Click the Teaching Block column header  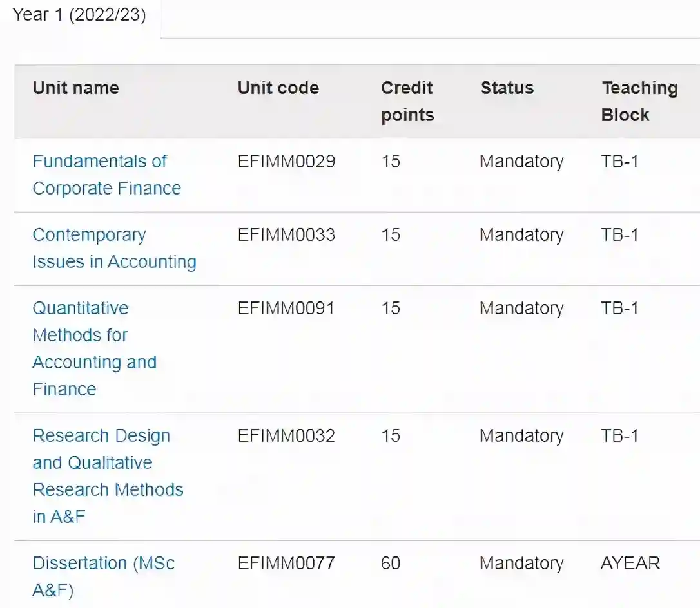[x=639, y=101]
